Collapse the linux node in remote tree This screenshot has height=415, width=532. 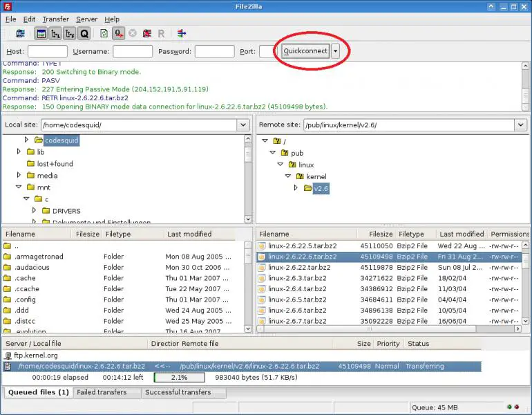281,164
